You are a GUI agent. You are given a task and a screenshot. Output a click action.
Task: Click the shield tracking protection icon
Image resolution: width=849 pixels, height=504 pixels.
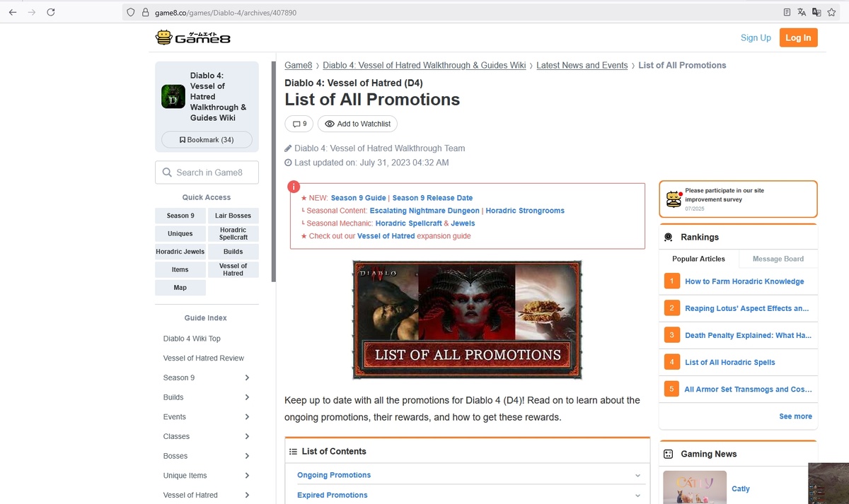pyautogui.click(x=130, y=12)
